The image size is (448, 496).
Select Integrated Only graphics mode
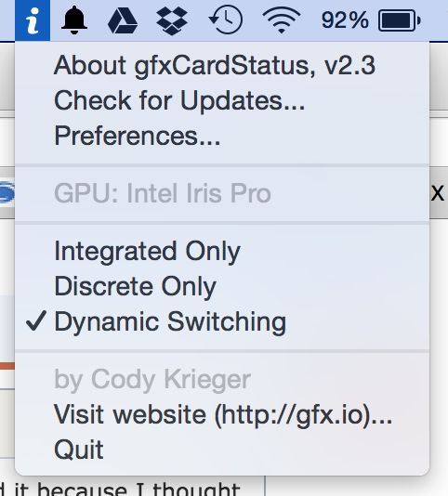pos(222,252)
